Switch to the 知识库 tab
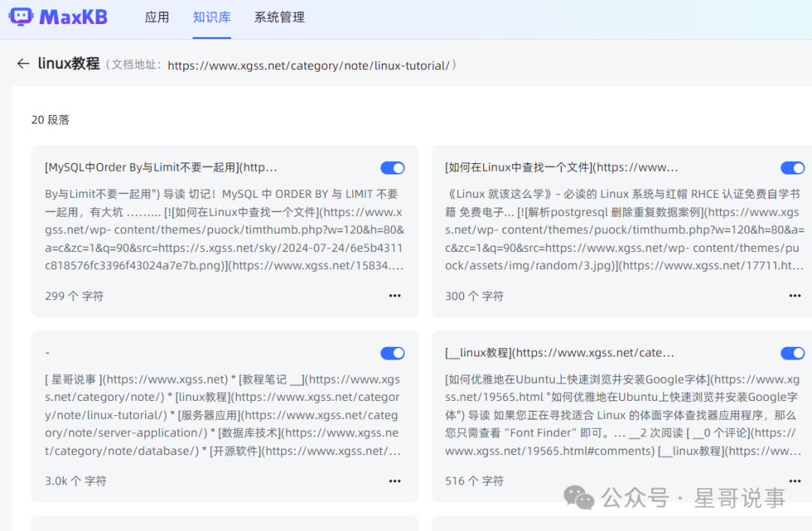The height and width of the screenshot is (531, 812). [x=212, y=17]
